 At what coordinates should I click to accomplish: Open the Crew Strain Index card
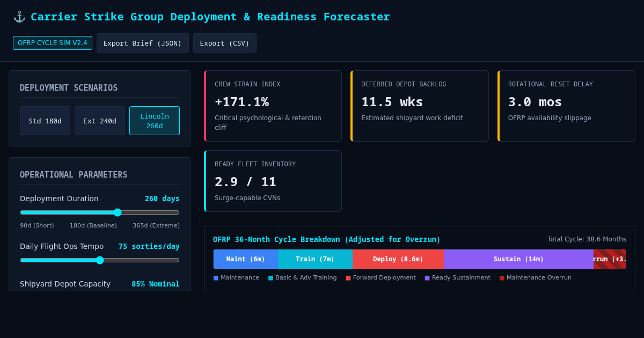pos(273,106)
